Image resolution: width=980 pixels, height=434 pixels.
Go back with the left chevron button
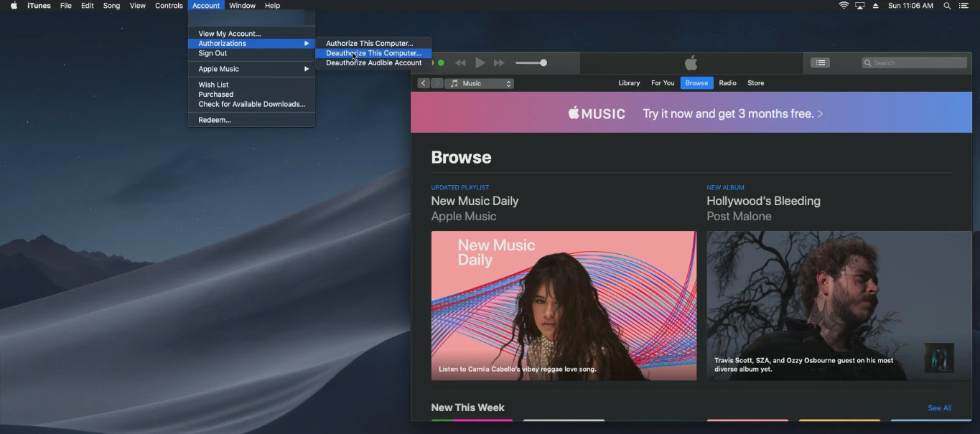point(424,83)
